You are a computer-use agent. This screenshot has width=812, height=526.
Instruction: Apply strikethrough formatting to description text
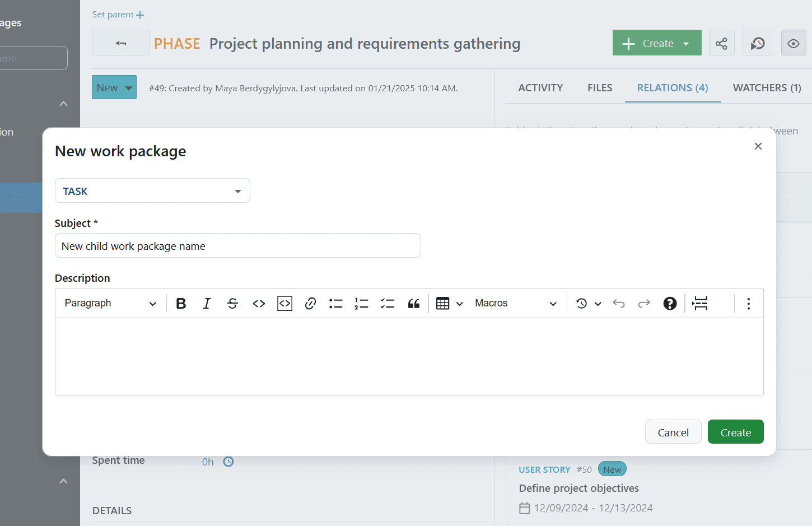point(232,303)
